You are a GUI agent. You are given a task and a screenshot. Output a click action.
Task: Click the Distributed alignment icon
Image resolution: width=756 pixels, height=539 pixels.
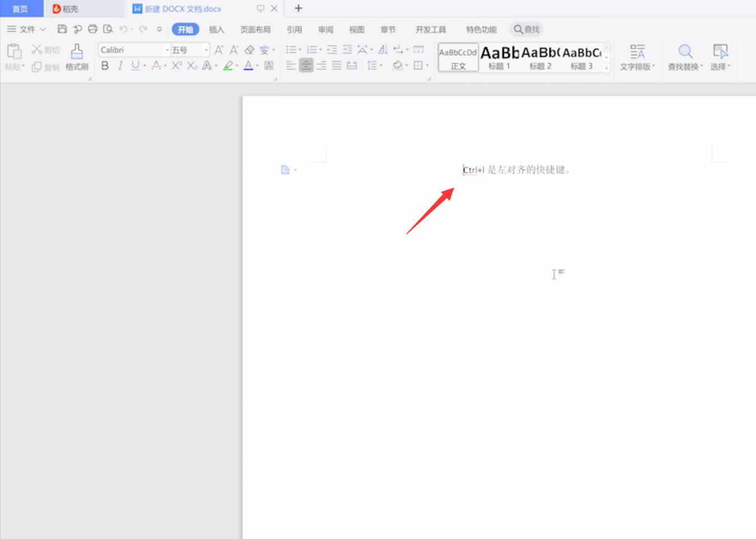(x=352, y=65)
